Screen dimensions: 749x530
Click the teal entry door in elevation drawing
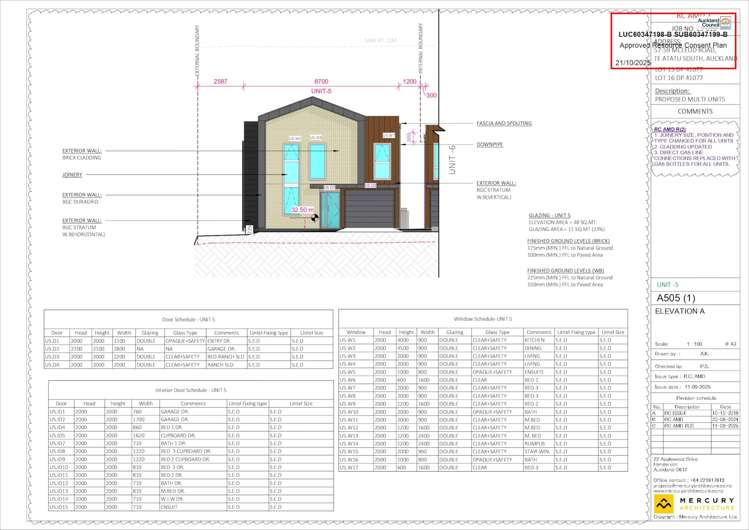click(330, 210)
